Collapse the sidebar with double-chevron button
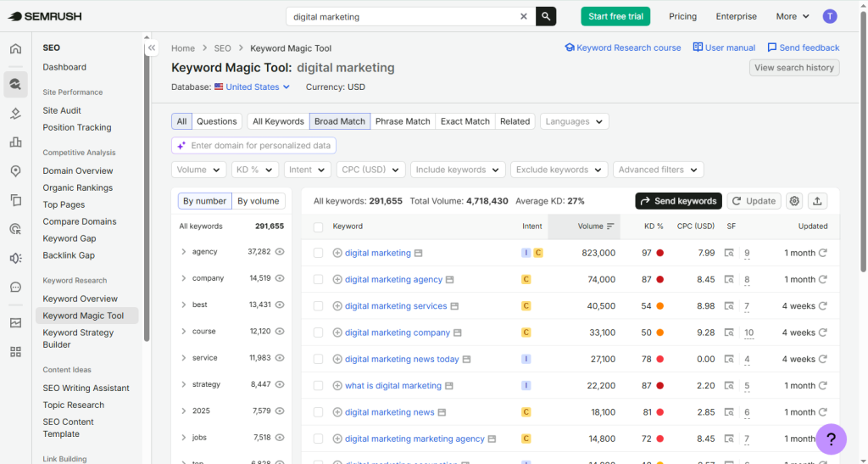868x464 pixels. pos(151,48)
